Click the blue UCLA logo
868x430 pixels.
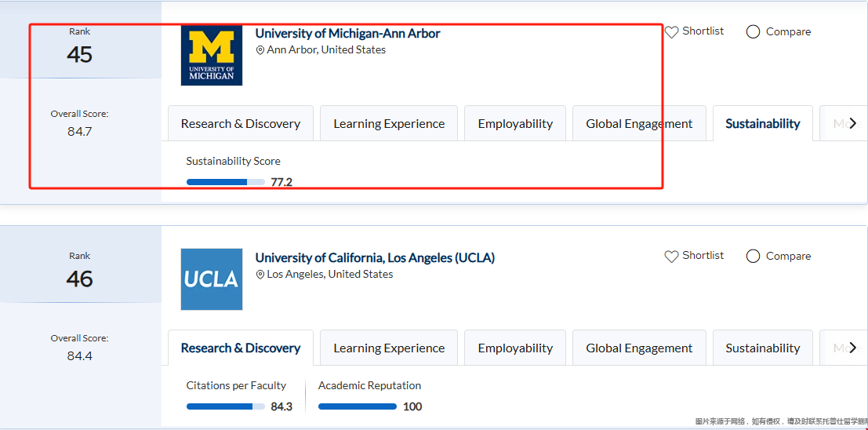pyautogui.click(x=212, y=279)
